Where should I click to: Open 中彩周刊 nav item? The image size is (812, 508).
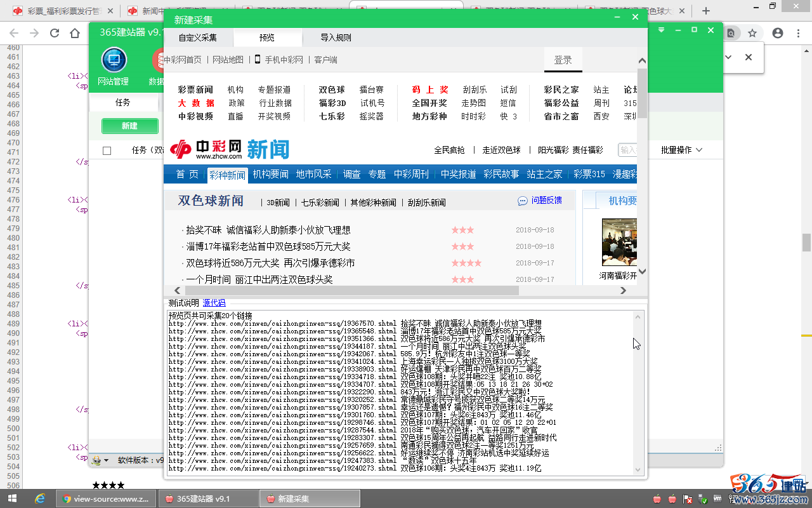411,174
